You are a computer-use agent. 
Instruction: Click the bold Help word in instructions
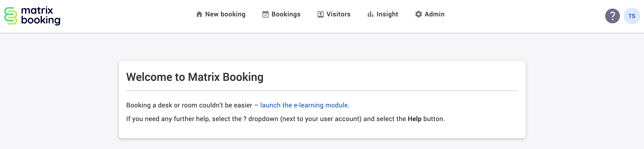click(414, 119)
